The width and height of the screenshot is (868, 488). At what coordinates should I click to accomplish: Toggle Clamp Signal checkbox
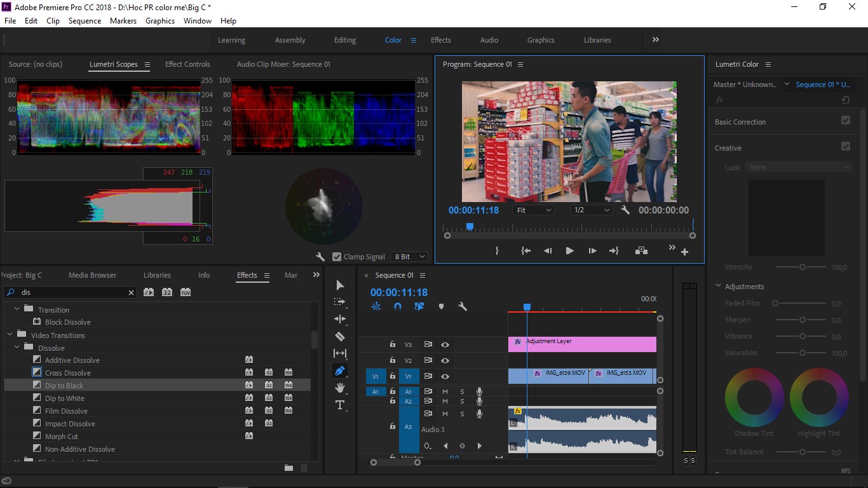coord(337,257)
